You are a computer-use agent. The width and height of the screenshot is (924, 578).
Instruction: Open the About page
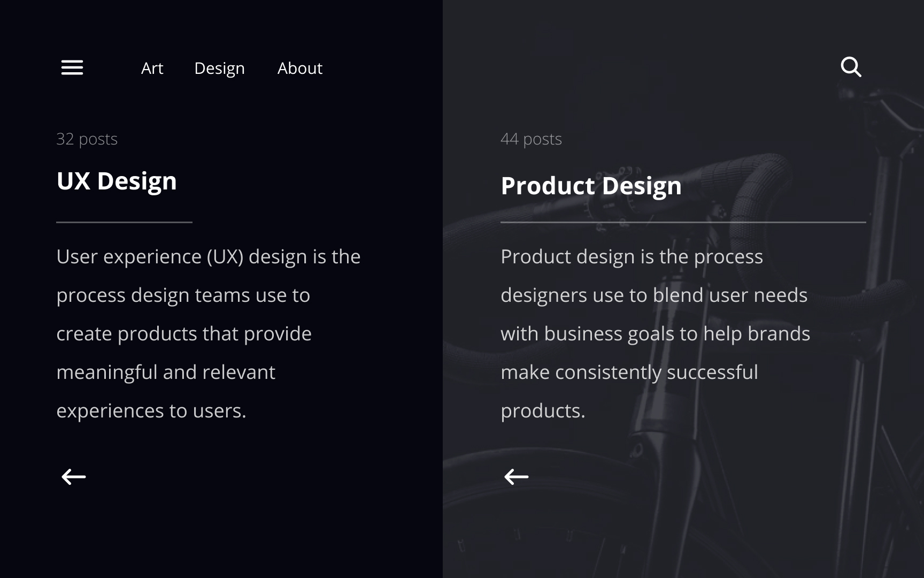tap(300, 69)
